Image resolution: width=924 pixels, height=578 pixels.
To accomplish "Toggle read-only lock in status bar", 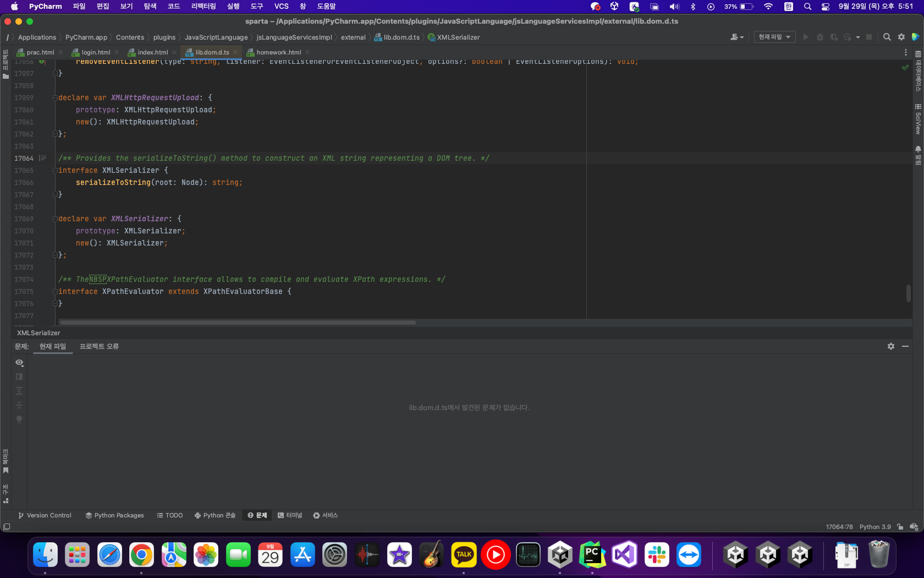I will coord(900,527).
